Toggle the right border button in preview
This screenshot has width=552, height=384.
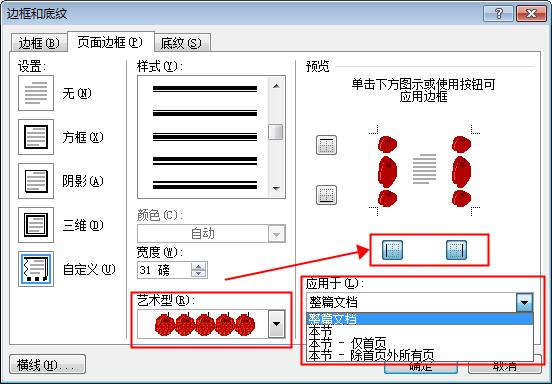tap(457, 250)
